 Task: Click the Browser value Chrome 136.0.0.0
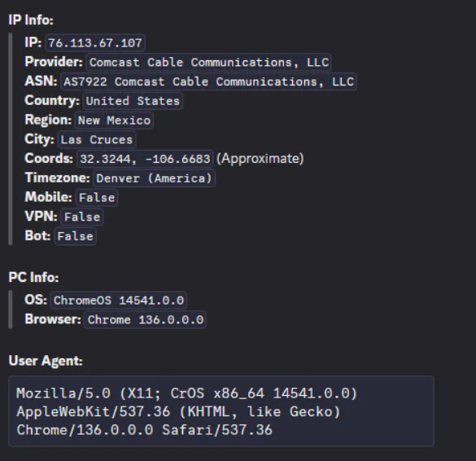pyautogui.click(x=145, y=320)
